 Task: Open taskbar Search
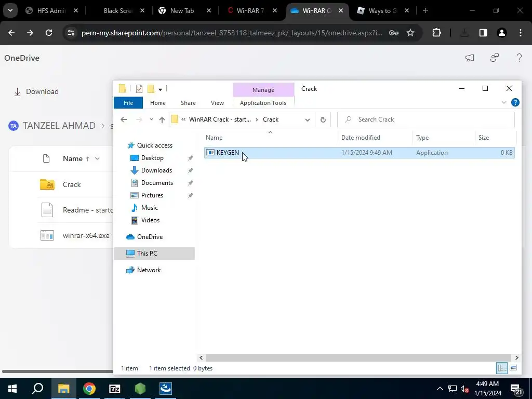(x=37, y=389)
